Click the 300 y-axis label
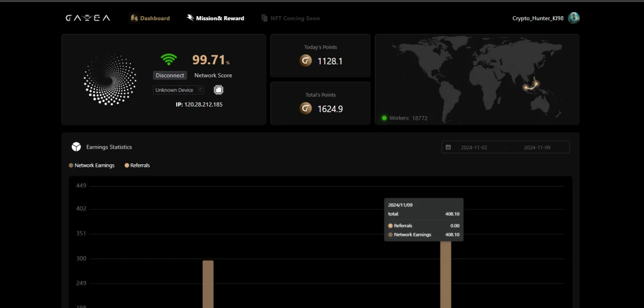 click(x=81, y=259)
